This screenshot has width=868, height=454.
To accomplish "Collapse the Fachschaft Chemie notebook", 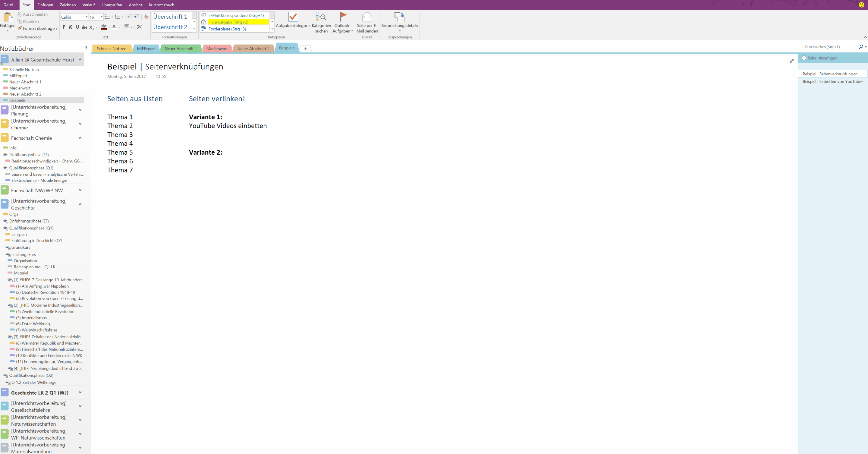I will (80, 138).
